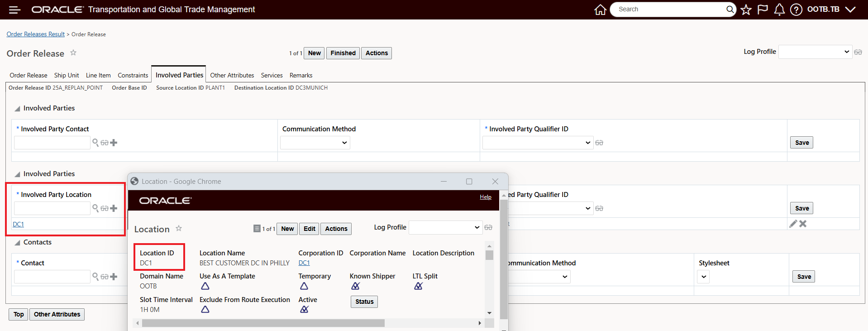Search Involved Party Location magnifier icon
Image resolution: width=868 pixels, height=331 pixels.
[95, 208]
